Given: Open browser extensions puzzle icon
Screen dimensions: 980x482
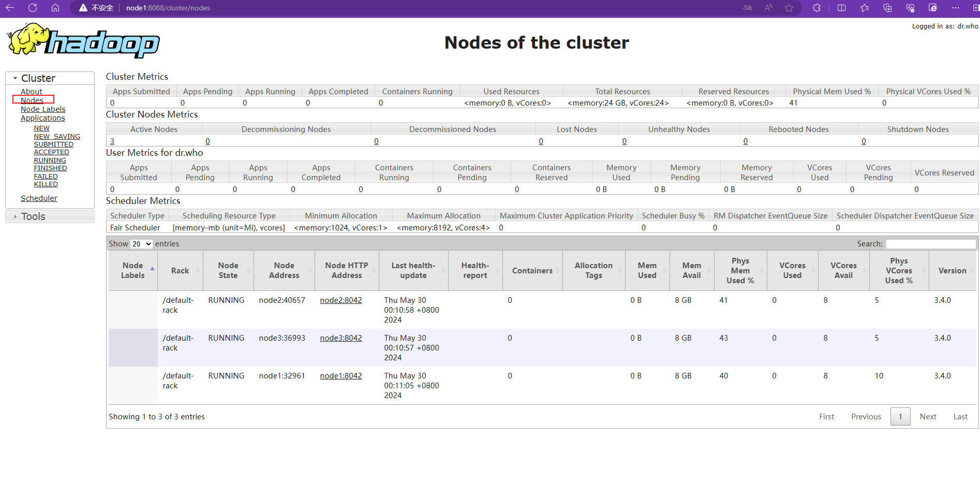Looking at the screenshot, I should (816, 8).
